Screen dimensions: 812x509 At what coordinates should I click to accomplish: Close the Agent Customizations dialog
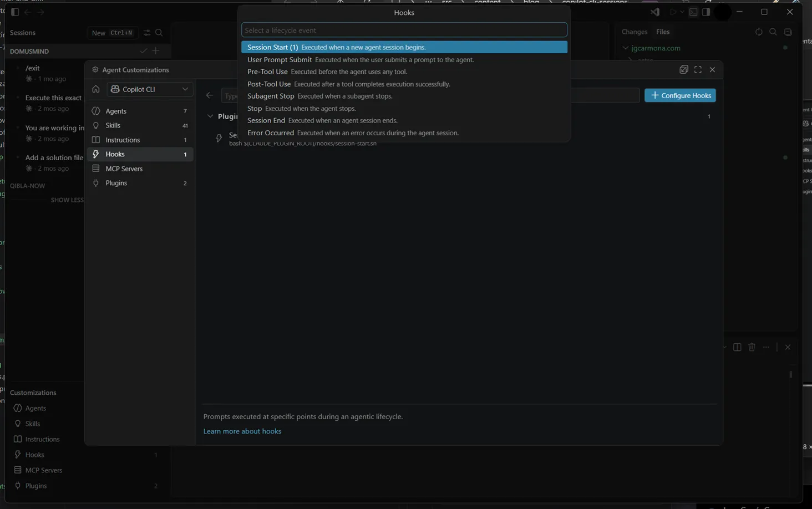[712, 69]
